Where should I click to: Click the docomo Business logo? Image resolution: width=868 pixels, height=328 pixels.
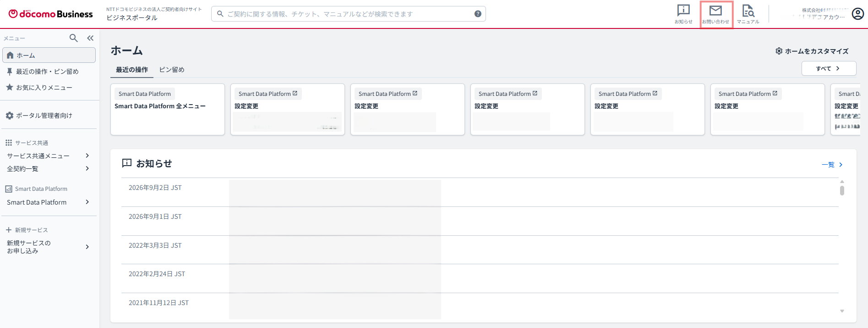(51, 14)
